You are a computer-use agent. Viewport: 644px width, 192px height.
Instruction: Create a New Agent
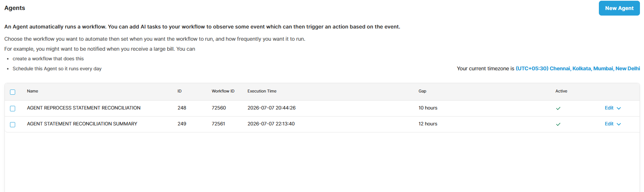click(619, 8)
